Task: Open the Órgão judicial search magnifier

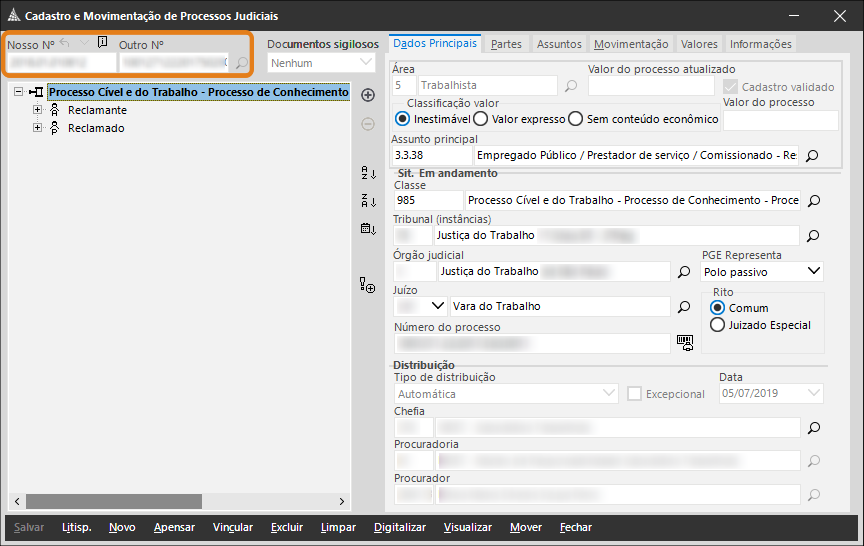Action: (x=685, y=271)
